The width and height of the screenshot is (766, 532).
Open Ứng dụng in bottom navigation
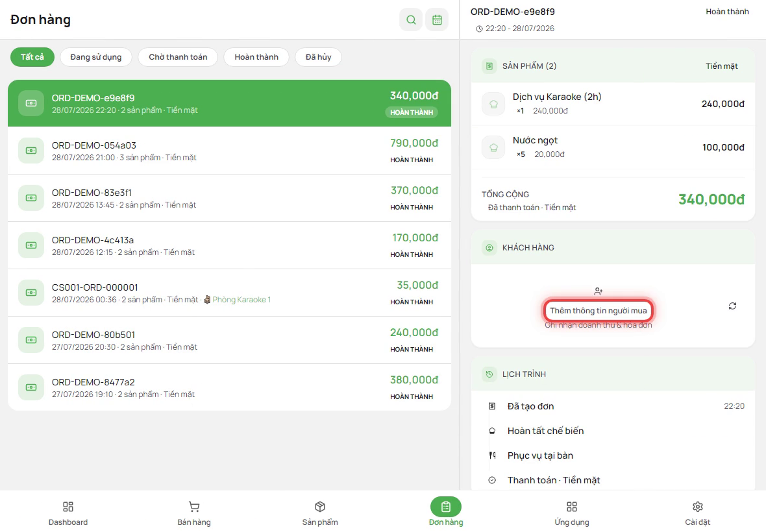coord(571,513)
